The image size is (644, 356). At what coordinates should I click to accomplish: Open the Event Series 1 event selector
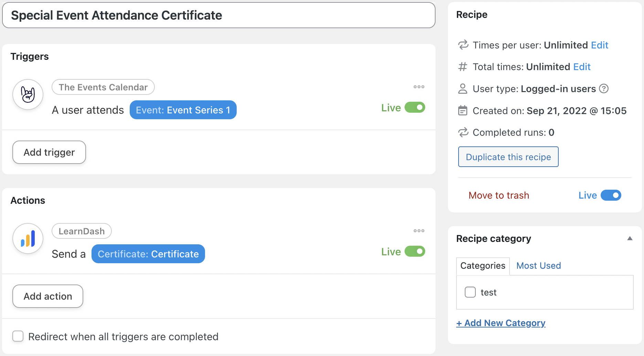pyautogui.click(x=183, y=110)
